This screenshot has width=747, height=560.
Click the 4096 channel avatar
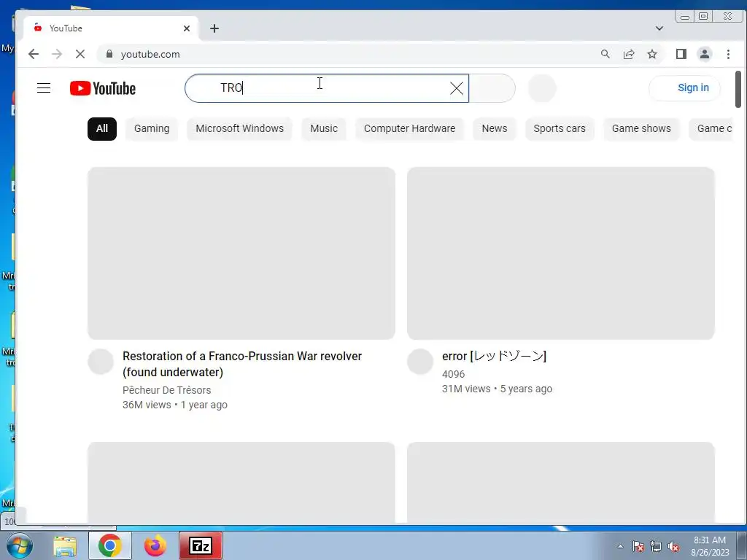pos(420,362)
